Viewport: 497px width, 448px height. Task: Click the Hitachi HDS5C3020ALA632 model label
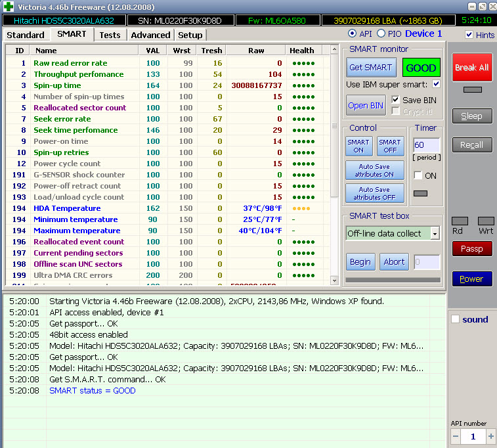coord(64,20)
